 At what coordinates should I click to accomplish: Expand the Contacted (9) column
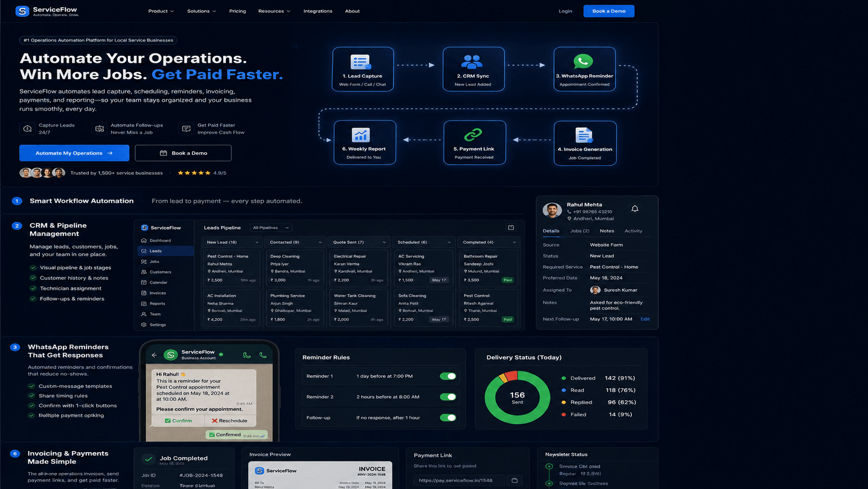pos(320,242)
